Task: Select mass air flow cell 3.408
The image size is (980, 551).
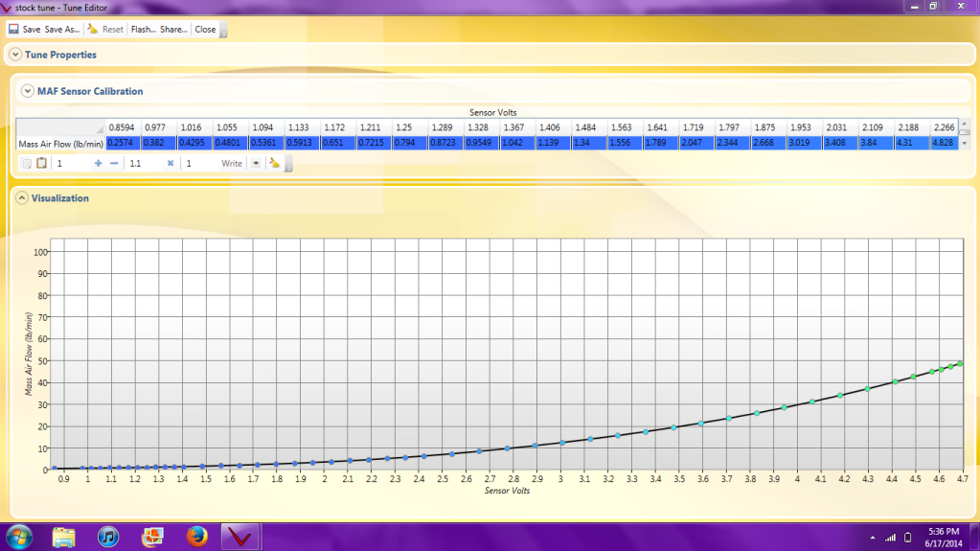Action: [x=841, y=143]
